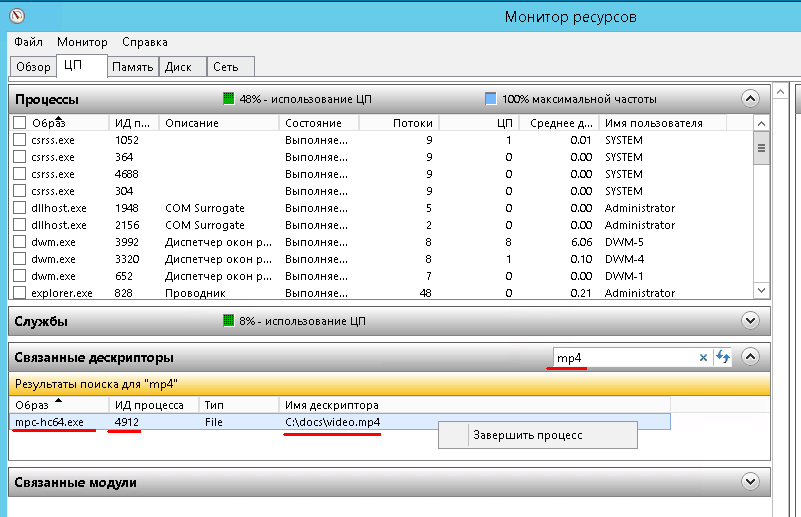Enable checkbox for dwm.exe with PID 3992
The height and width of the screenshot is (517, 801).
pyautogui.click(x=19, y=242)
